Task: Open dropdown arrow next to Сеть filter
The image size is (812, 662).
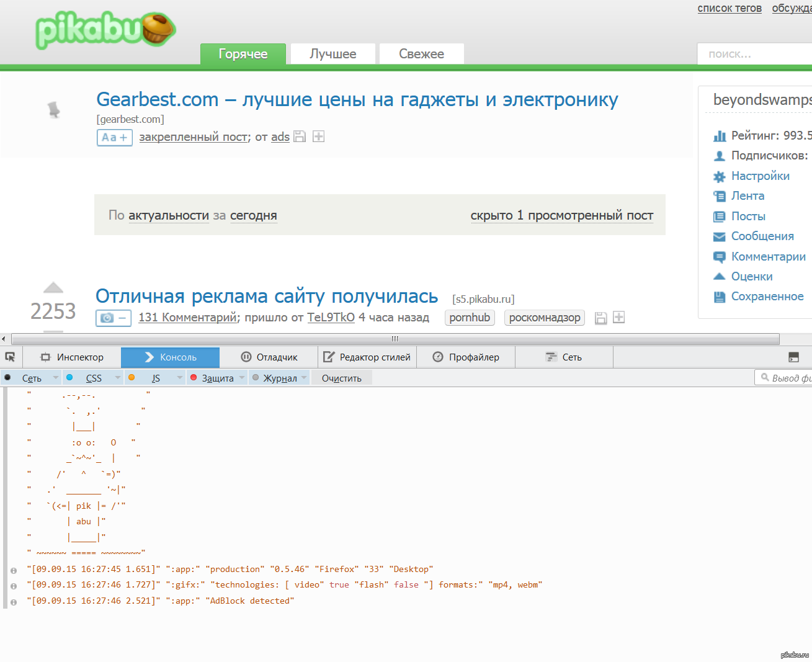Action: pyautogui.click(x=56, y=378)
